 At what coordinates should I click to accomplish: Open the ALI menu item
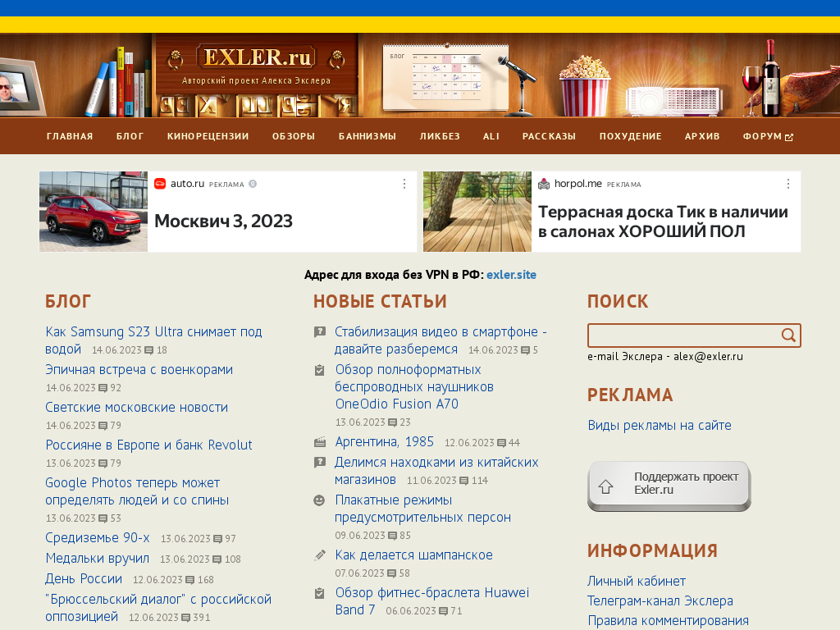[x=491, y=136]
